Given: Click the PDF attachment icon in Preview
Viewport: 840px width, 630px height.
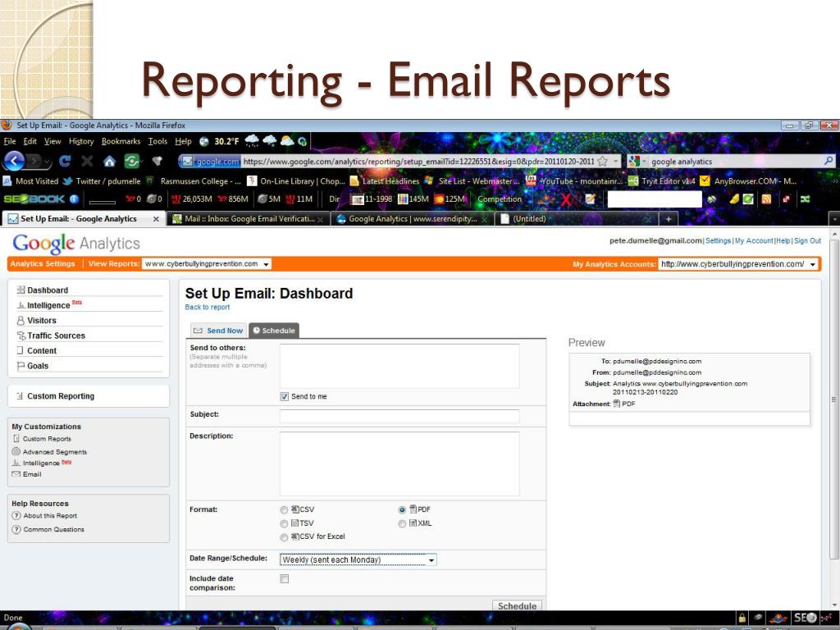Looking at the screenshot, I should click(617, 404).
